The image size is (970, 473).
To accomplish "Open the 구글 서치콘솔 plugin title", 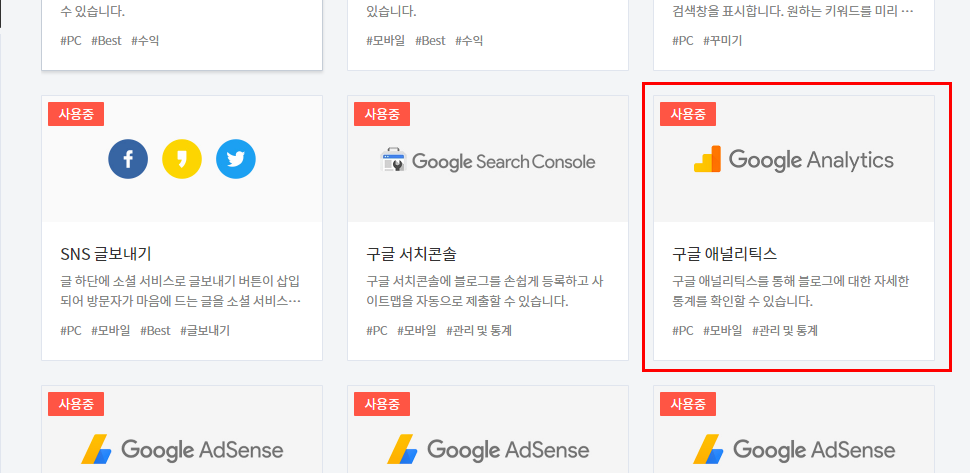I will click(x=411, y=254).
